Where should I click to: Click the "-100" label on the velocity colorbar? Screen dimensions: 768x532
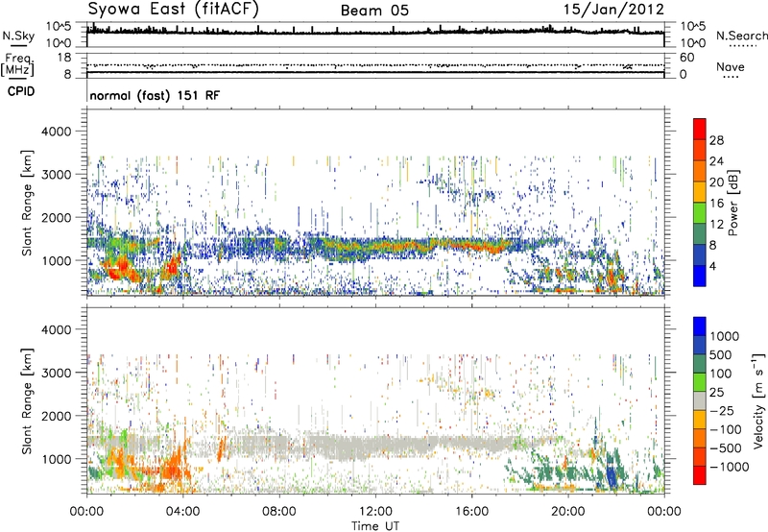pyautogui.click(x=726, y=429)
